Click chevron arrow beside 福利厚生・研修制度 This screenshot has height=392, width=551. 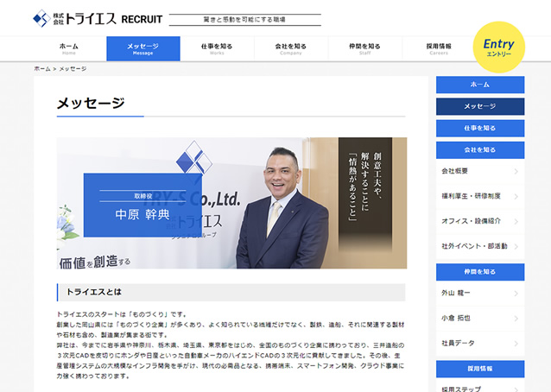(x=516, y=196)
